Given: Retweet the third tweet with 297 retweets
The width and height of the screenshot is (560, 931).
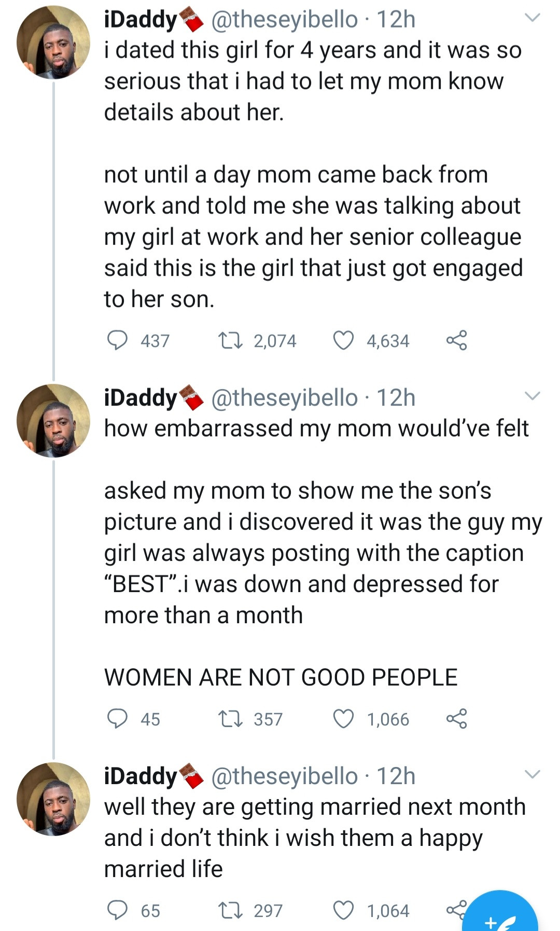Looking at the screenshot, I should [x=227, y=910].
